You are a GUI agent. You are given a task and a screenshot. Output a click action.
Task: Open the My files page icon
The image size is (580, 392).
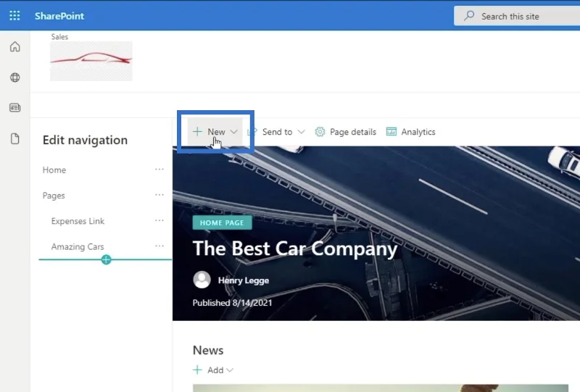pos(14,138)
